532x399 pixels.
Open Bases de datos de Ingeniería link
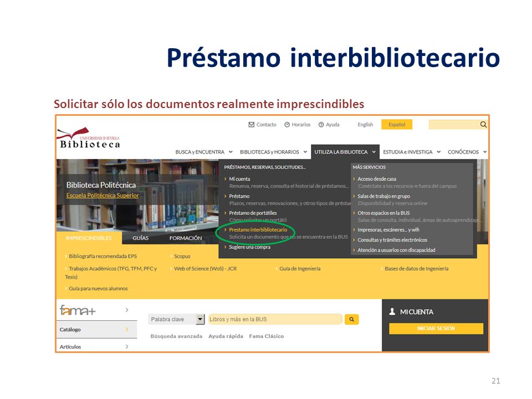(x=417, y=268)
